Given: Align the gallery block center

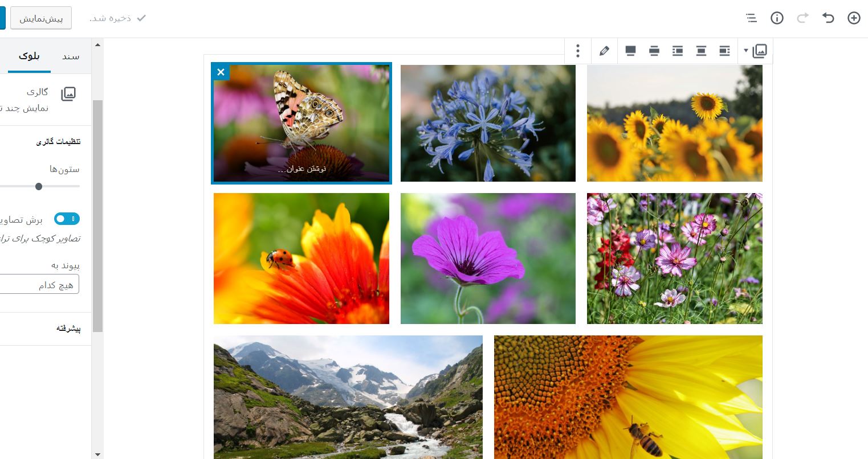Looking at the screenshot, I should 701,51.
